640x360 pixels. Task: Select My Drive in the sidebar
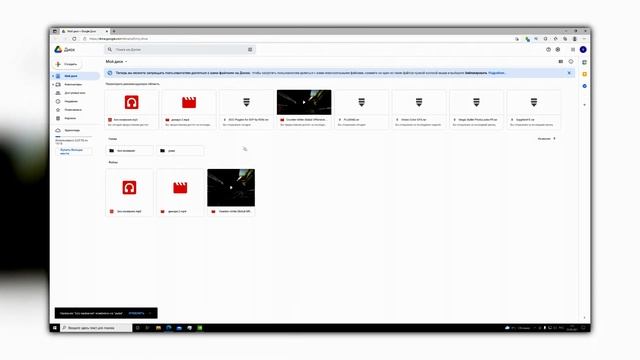pyautogui.click(x=76, y=76)
